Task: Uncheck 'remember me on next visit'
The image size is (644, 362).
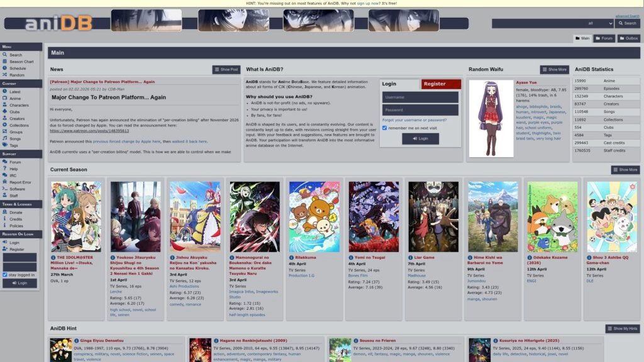Action: pyautogui.click(x=385, y=128)
